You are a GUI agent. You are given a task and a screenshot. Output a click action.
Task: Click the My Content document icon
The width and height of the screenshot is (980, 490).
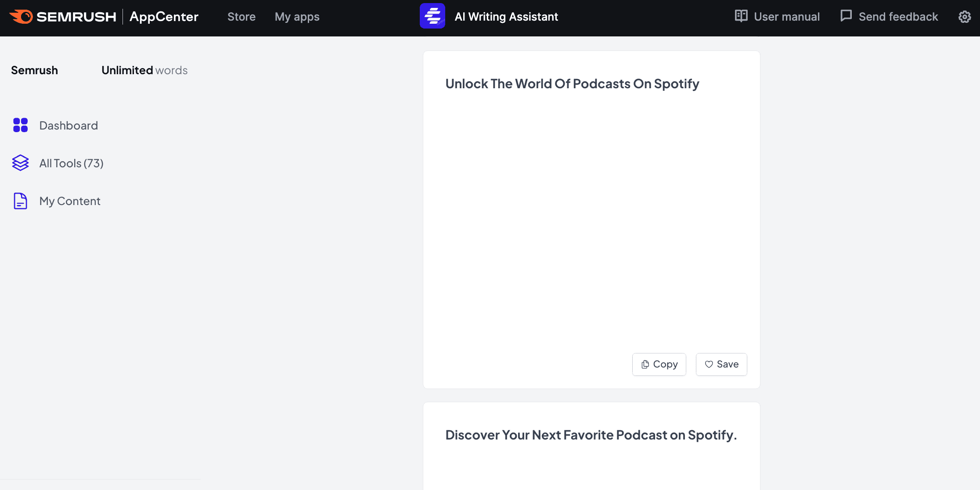click(x=20, y=201)
